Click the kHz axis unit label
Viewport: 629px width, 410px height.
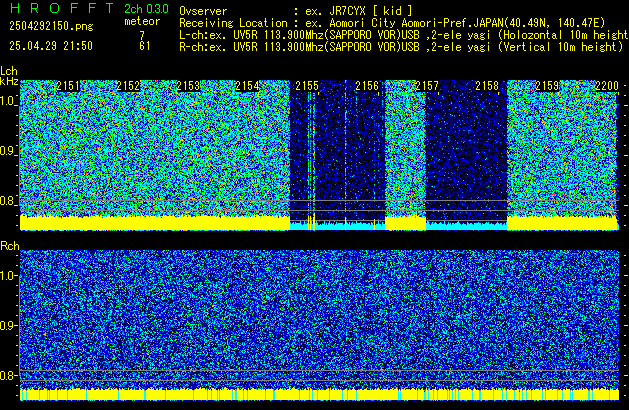coord(9,81)
